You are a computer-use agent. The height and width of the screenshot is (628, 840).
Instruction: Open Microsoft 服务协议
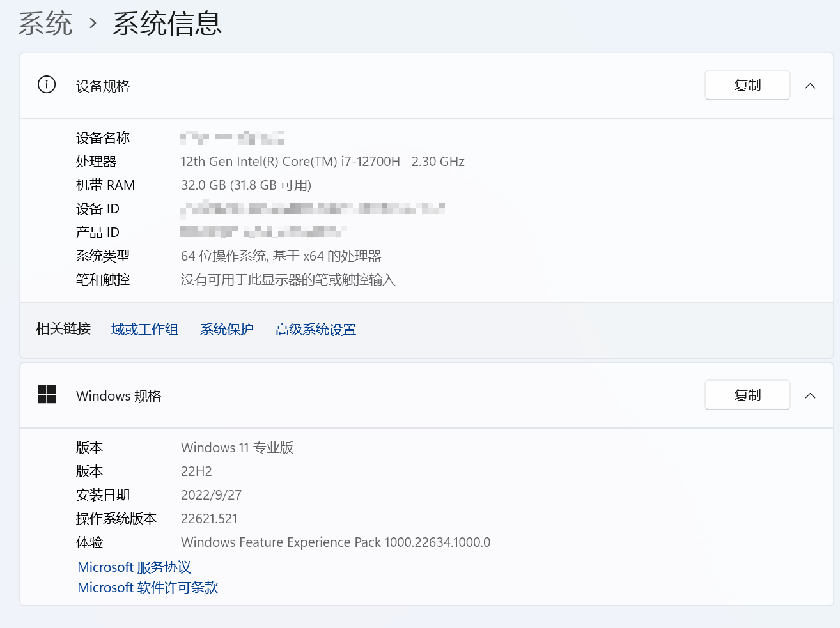pos(134,567)
